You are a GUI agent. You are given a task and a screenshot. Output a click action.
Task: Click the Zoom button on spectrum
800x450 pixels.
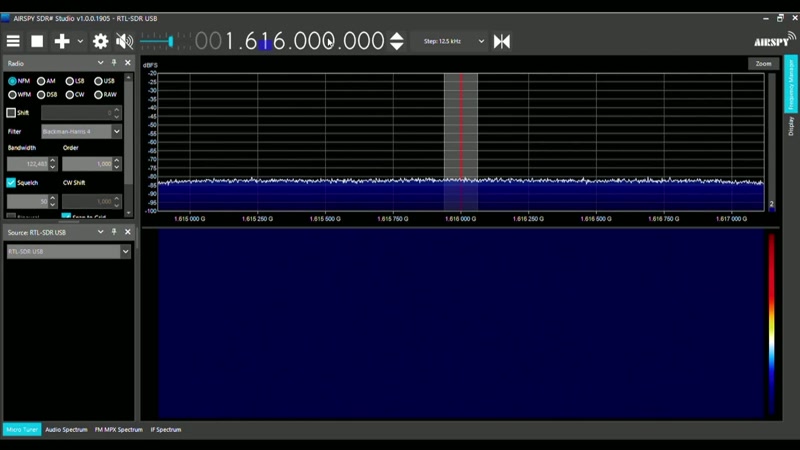coord(763,64)
